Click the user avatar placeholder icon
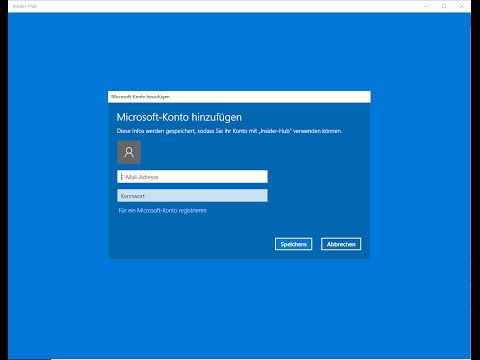 (x=129, y=152)
